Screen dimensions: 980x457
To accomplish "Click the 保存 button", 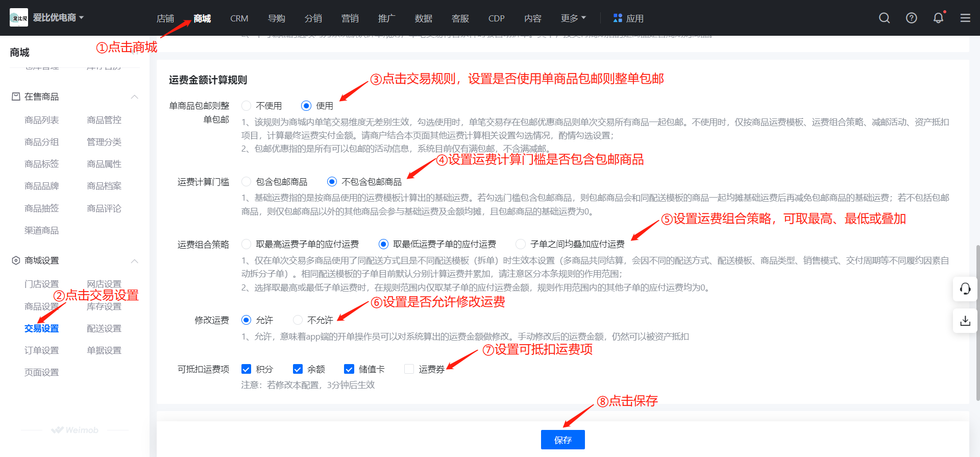I will (x=563, y=440).
